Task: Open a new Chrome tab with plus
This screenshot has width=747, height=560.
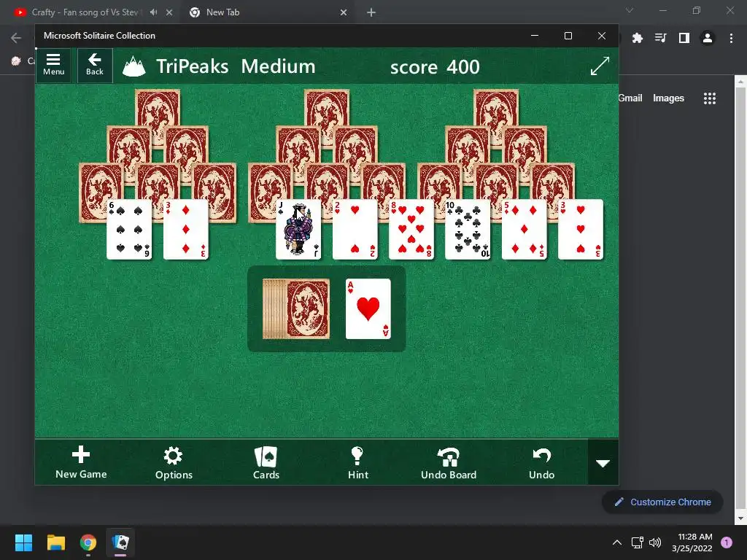Action: pyautogui.click(x=371, y=12)
